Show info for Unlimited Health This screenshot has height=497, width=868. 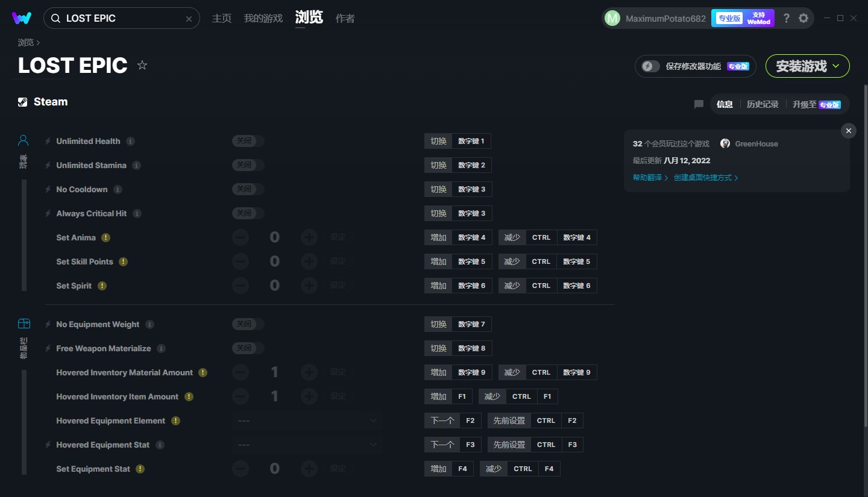(x=130, y=141)
